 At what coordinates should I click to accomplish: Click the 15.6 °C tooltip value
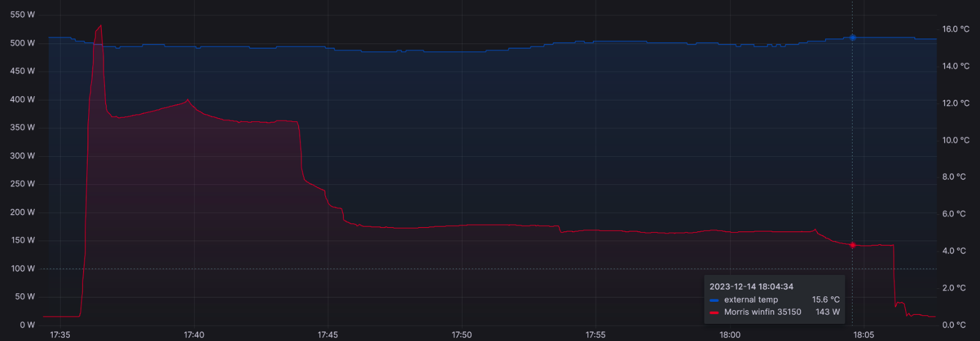point(826,299)
